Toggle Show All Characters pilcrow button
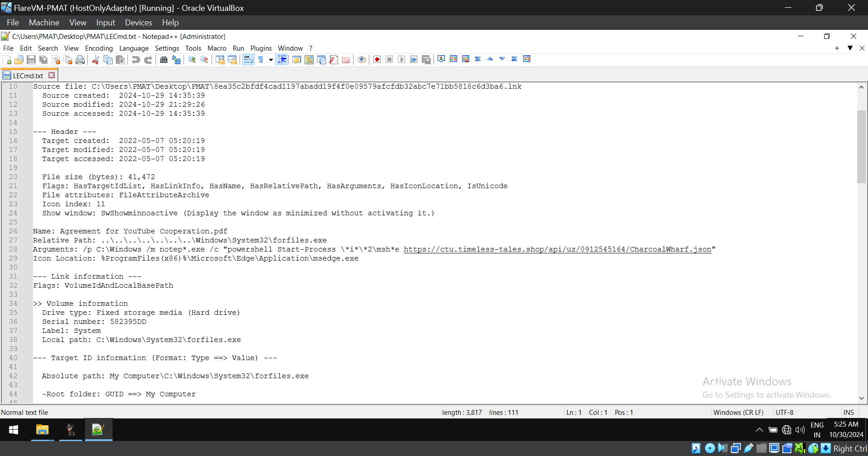This screenshot has width=868, height=456. click(261, 60)
